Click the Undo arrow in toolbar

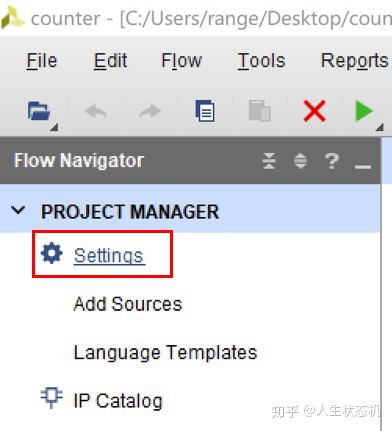pyautogui.click(x=95, y=111)
